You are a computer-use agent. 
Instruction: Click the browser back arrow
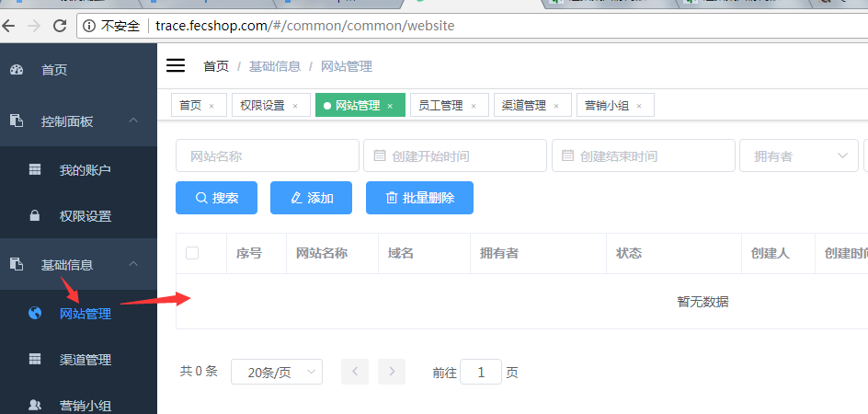[x=8, y=26]
